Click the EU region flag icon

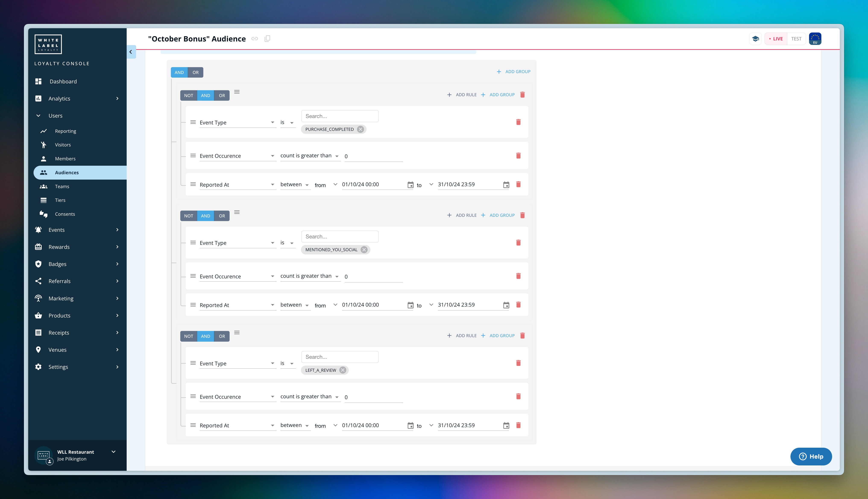point(815,39)
